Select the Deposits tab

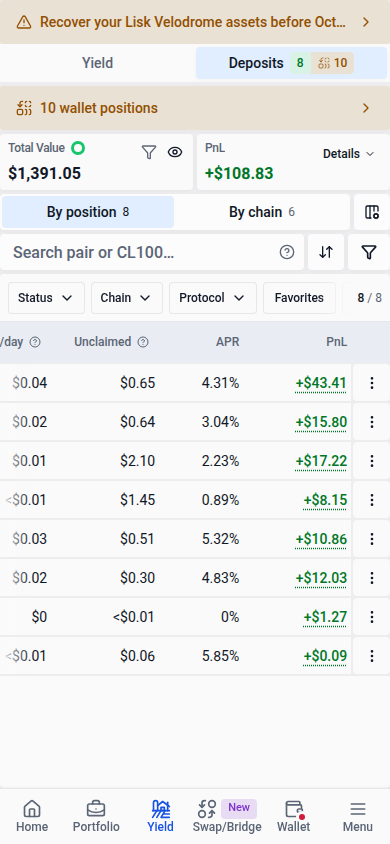pos(291,63)
